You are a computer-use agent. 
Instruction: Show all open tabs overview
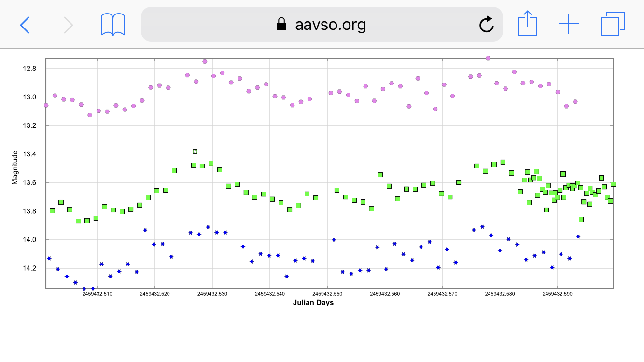pos(613,24)
